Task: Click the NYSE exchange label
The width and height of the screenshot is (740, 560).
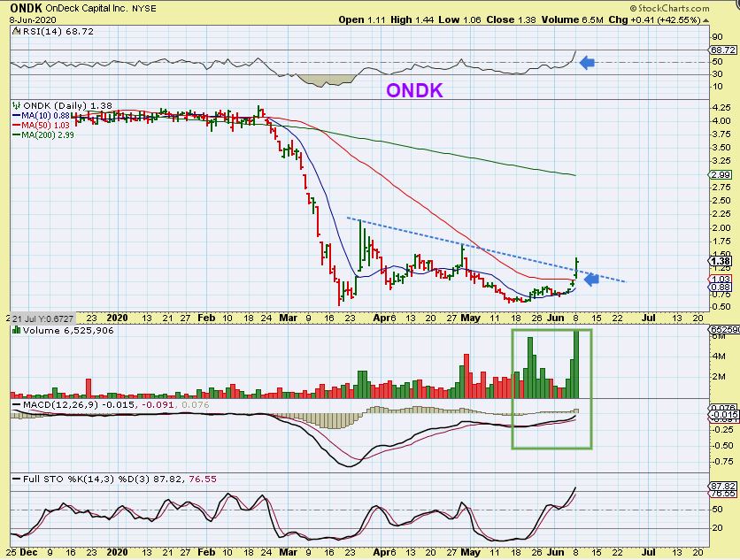Action: point(143,9)
